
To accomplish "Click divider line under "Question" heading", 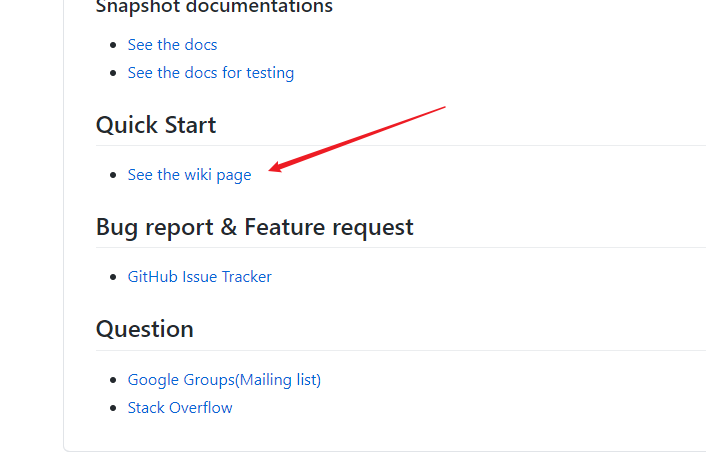I will [400, 350].
